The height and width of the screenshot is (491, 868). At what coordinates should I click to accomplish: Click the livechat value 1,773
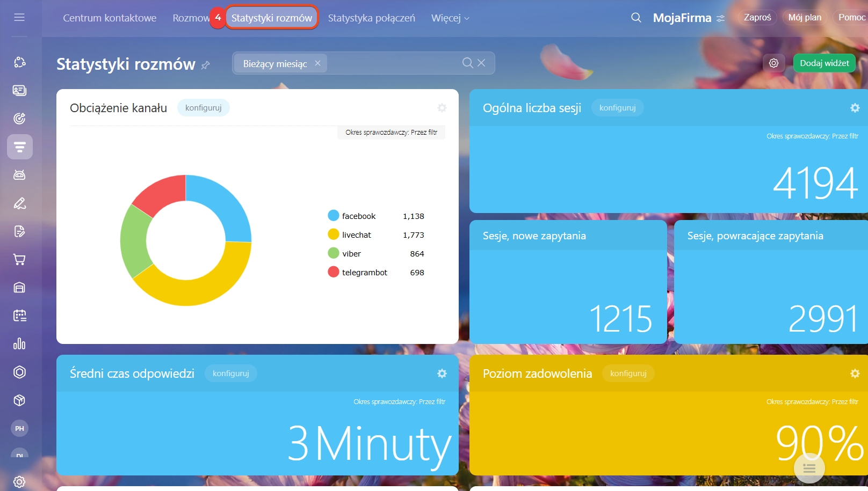click(414, 235)
